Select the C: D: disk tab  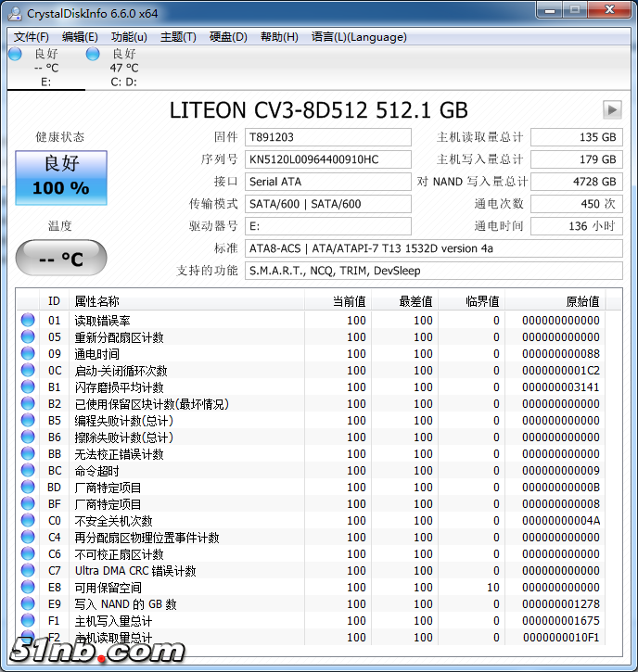[123, 68]
